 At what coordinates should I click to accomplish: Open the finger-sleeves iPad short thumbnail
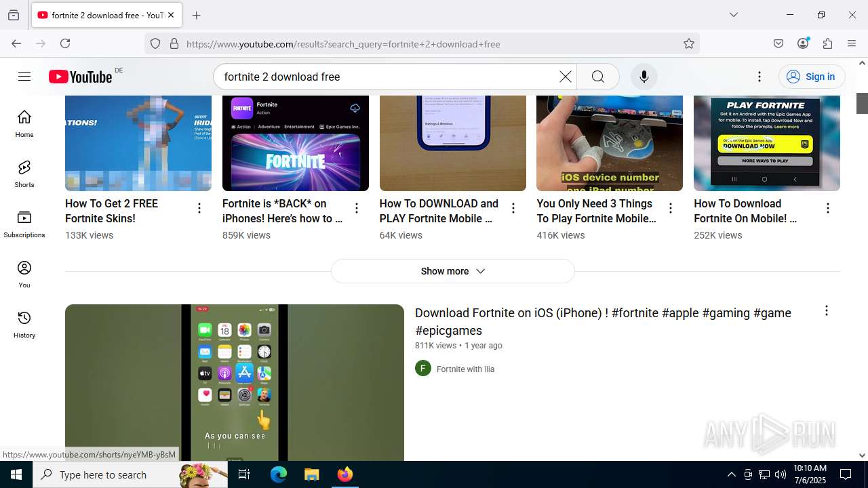pyautogui.click(x=610, y=143)
